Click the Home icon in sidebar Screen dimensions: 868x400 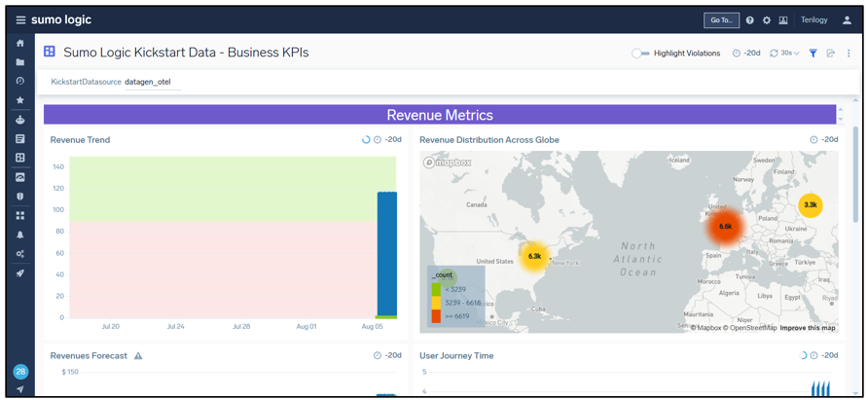(x=20, y=44)
